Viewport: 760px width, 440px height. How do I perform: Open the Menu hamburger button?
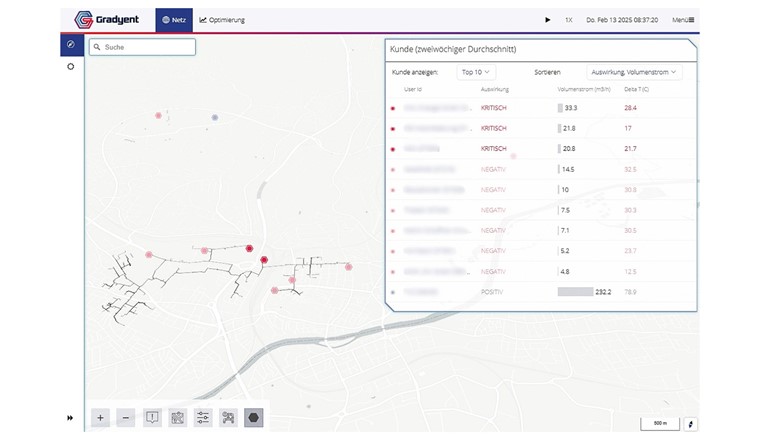pyautogui.click(x=683, y=19)
